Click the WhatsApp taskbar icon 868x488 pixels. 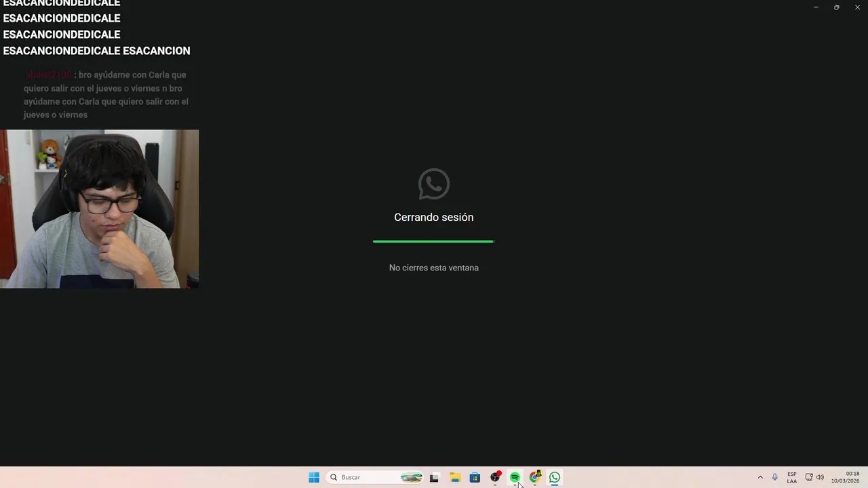pos(555,477)
